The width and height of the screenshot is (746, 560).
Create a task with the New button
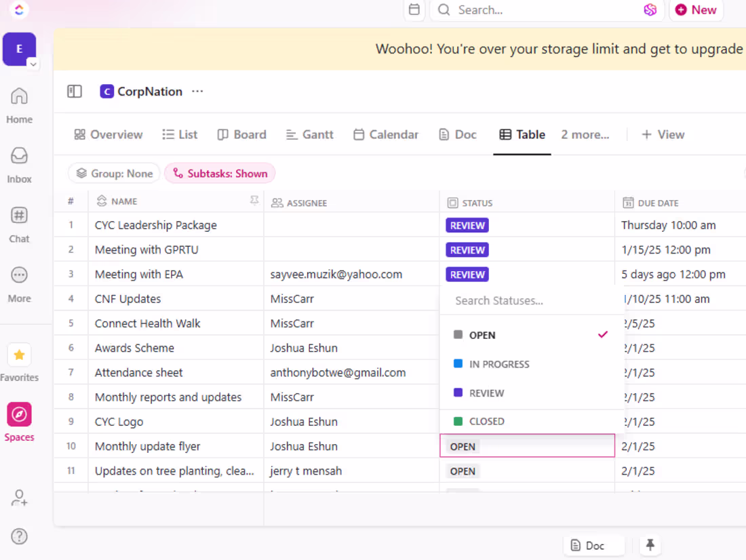click(696, 10)
